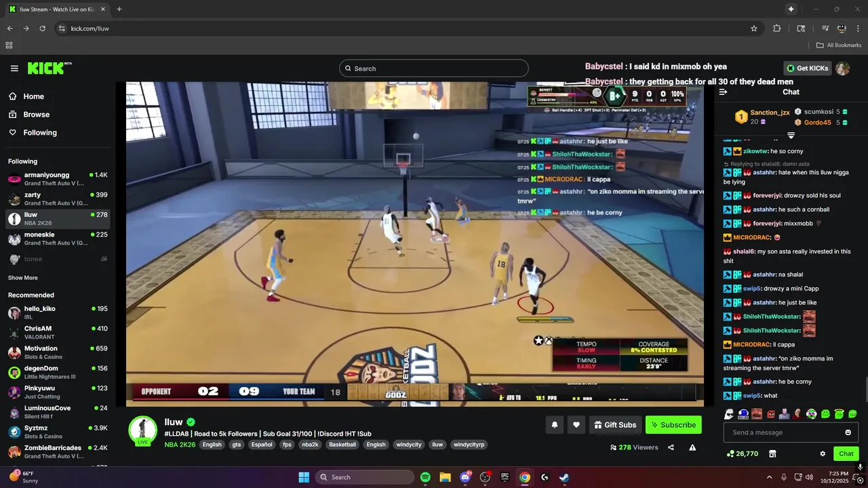
Task: Open armaniyoungg's channel in Following
Action: 58,179
